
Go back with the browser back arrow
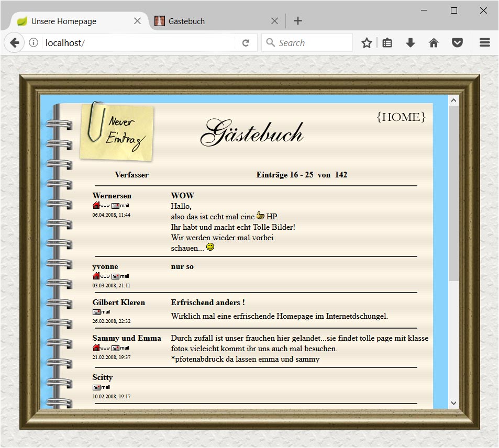(x=14, y=42)
